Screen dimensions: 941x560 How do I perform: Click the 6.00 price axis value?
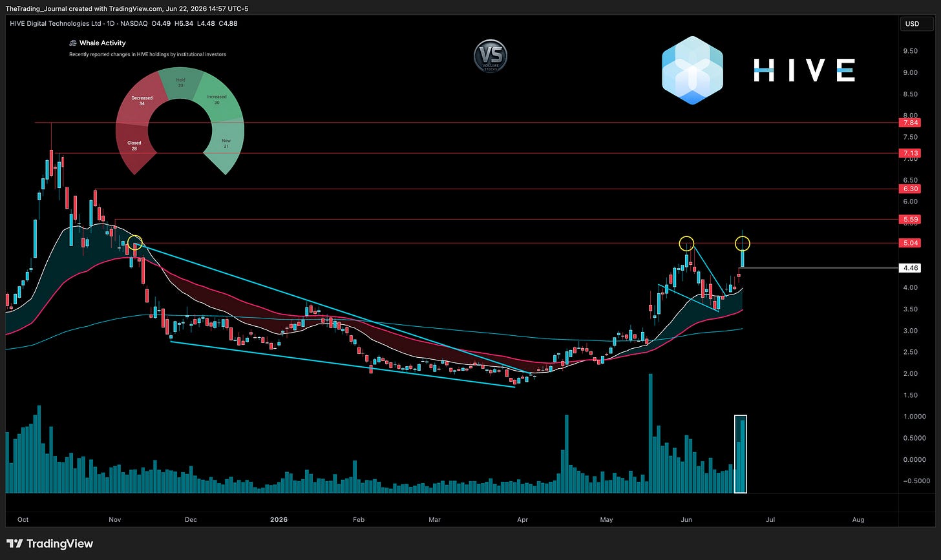910,202
